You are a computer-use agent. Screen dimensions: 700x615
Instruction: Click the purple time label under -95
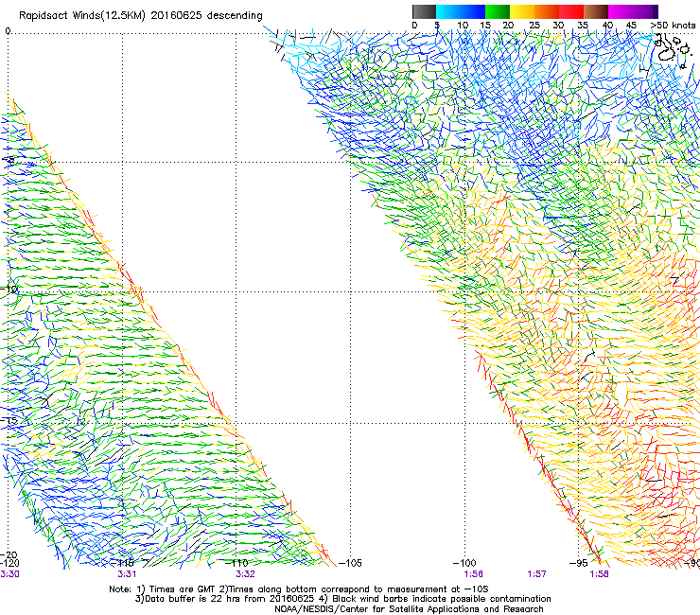599,574
